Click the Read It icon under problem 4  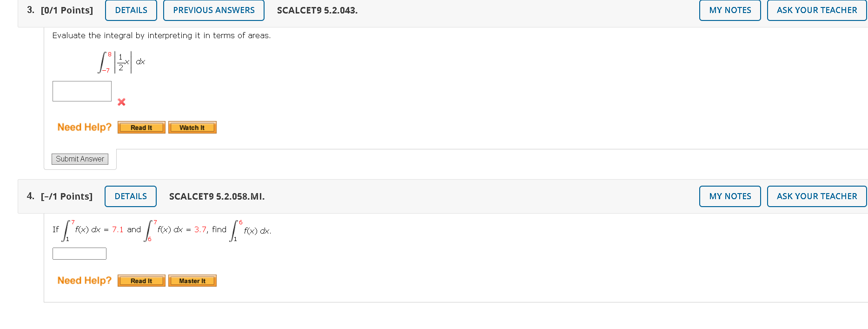coord(141,281)
